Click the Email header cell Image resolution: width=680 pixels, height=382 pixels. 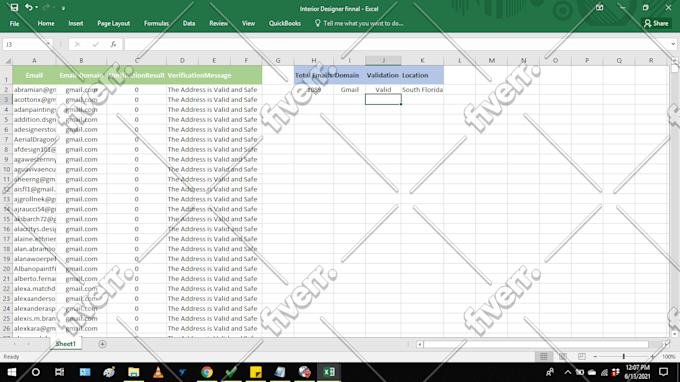(34, 75)
